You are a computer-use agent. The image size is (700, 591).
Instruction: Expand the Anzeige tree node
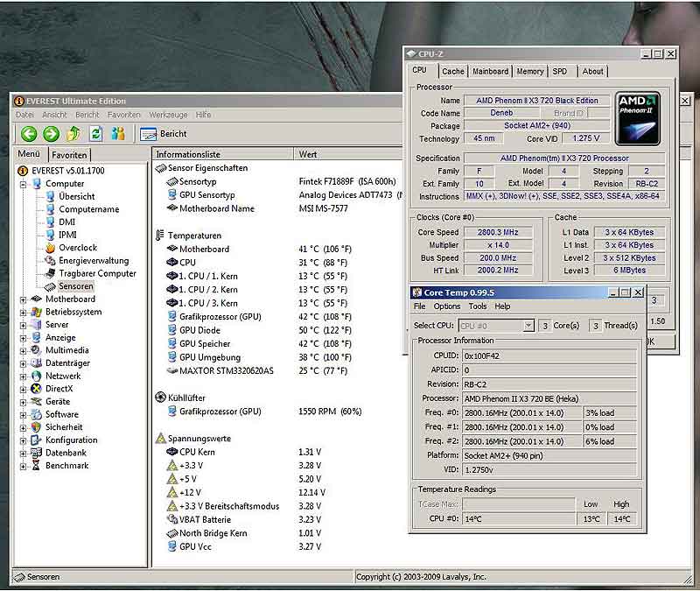click(23, 338)
